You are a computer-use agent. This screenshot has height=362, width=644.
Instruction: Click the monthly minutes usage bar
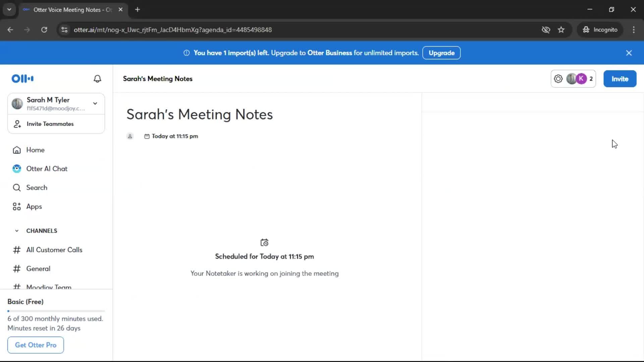tap(56, 311)
